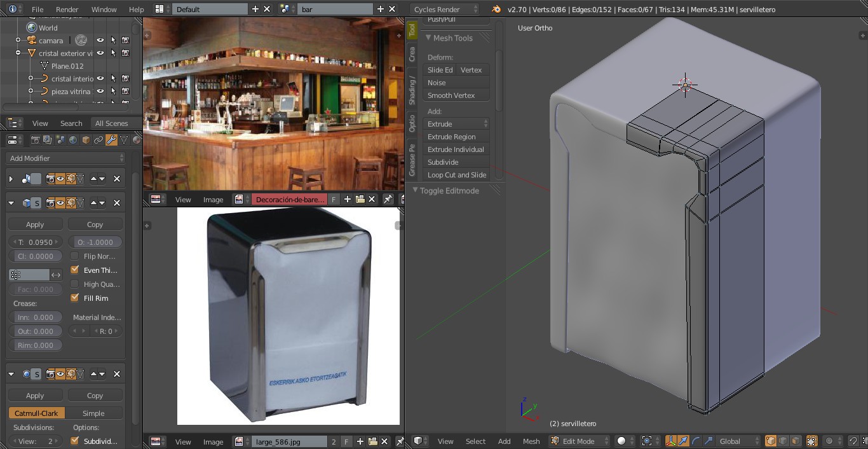The image size is (868, 449).
Task: Collapse the cristal exterior vi tree item
Action: click(x=18, y=53)
